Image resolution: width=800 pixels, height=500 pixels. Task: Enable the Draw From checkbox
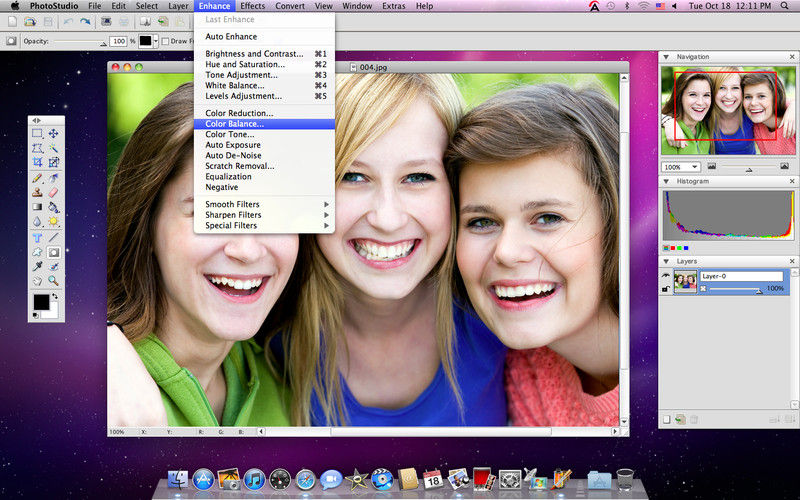click(164, 41)
